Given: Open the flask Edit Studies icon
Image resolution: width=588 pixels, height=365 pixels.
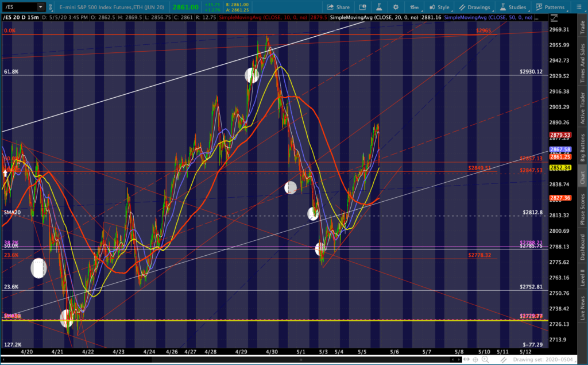Looking at the screenshot, I should tap(379, 7).
